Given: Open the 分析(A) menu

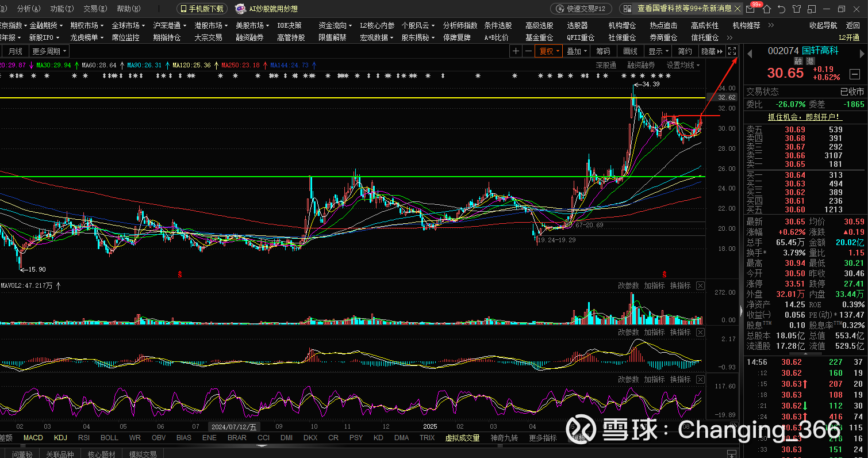Looking at the screenshot, I should tap(29, 9).
